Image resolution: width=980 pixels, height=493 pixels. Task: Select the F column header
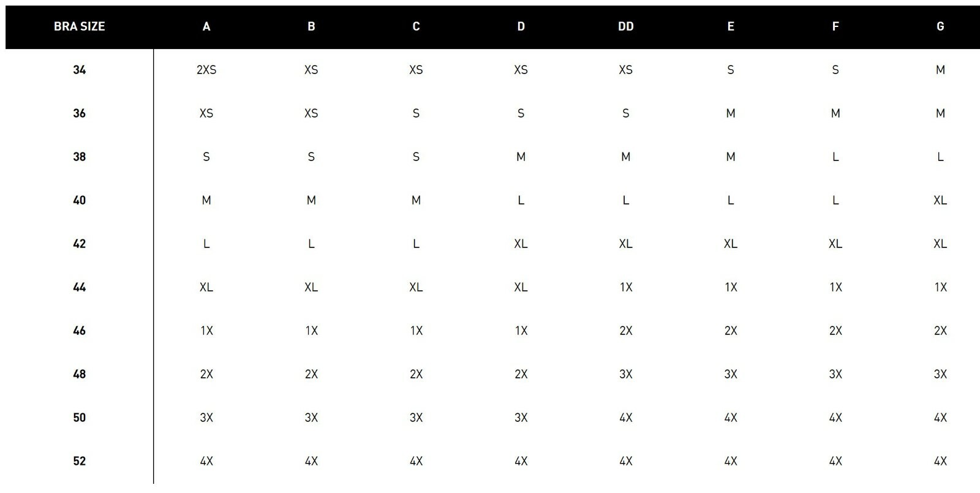coord(835,26)
